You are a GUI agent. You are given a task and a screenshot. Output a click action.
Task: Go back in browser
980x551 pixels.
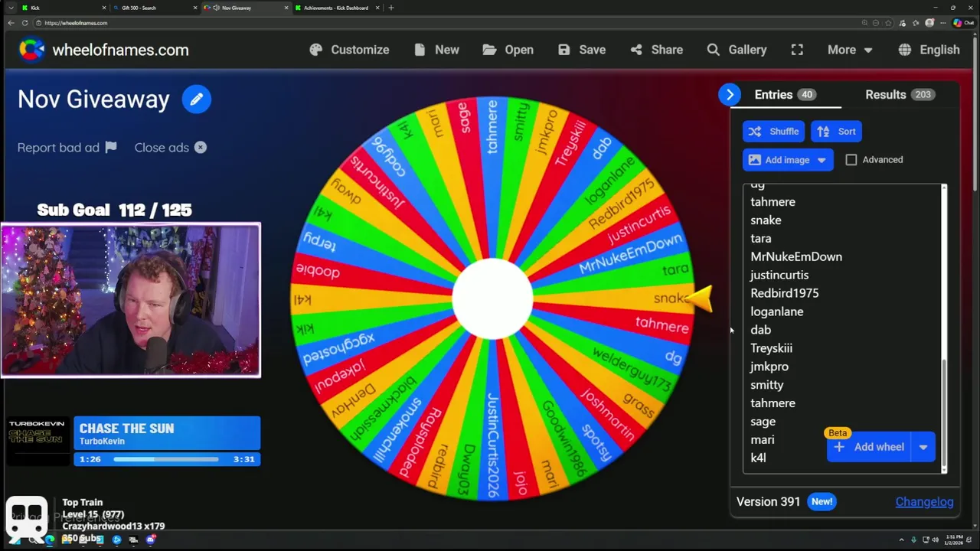pos(11,23)
